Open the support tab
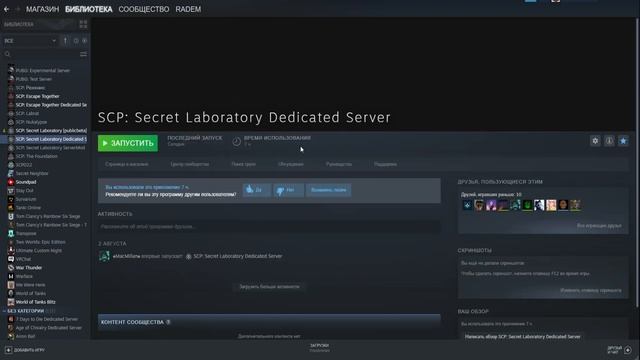This screenshot has height=360, width=640. point(385,164)
